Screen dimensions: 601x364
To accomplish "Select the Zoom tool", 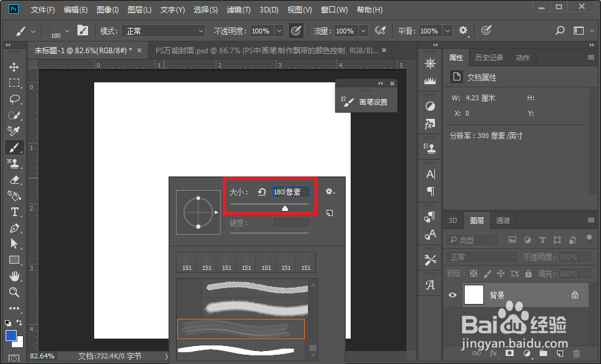I will (x=14, y=292).
